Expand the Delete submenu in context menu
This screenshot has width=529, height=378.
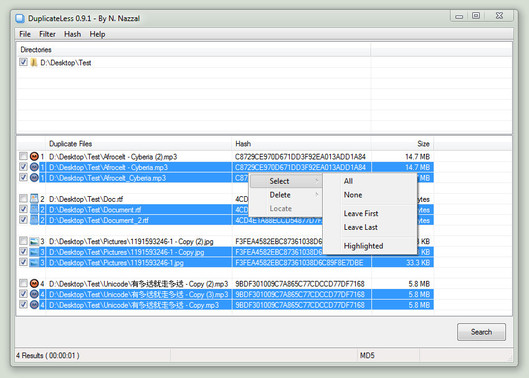[x=285, y=195]
